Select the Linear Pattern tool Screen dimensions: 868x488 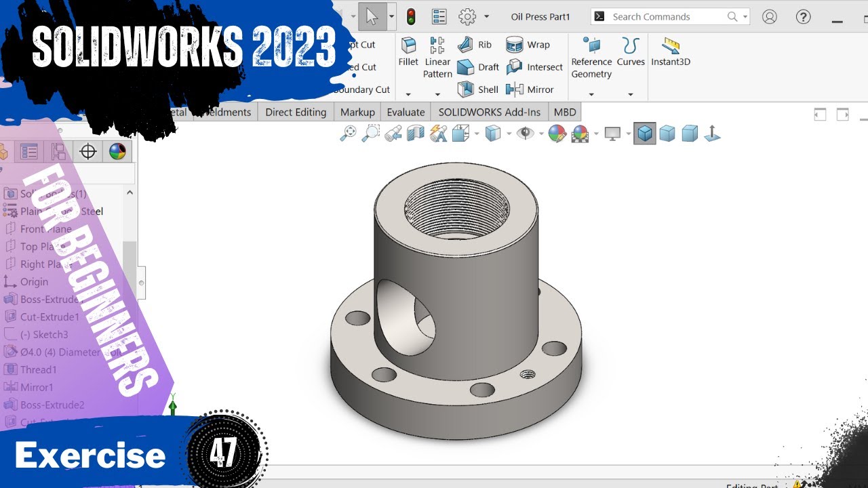[437, 58]
